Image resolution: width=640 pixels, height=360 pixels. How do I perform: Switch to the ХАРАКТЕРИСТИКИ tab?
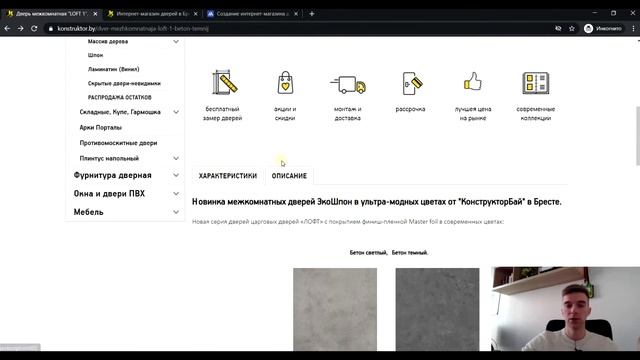click(228, 176)
